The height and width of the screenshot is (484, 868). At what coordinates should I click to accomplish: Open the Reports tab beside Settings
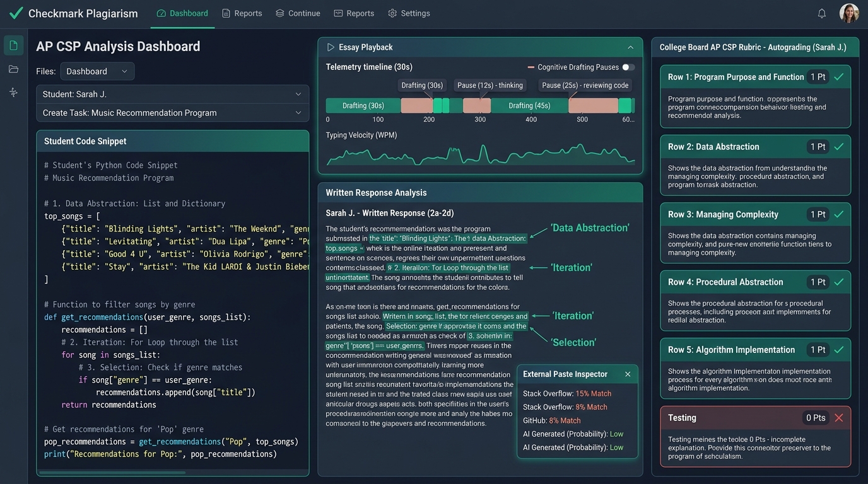tap(354, 13)
